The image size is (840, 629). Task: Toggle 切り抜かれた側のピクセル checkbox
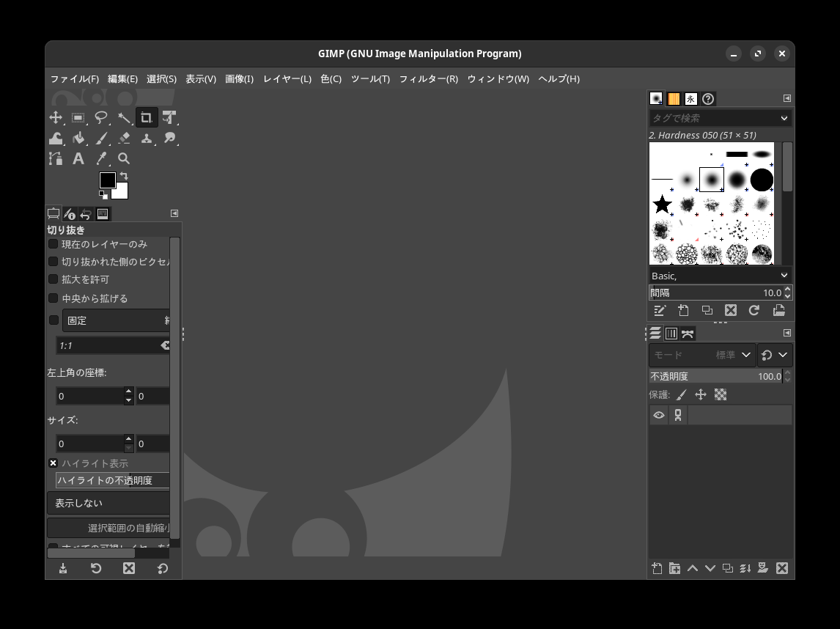coord(53,262)
